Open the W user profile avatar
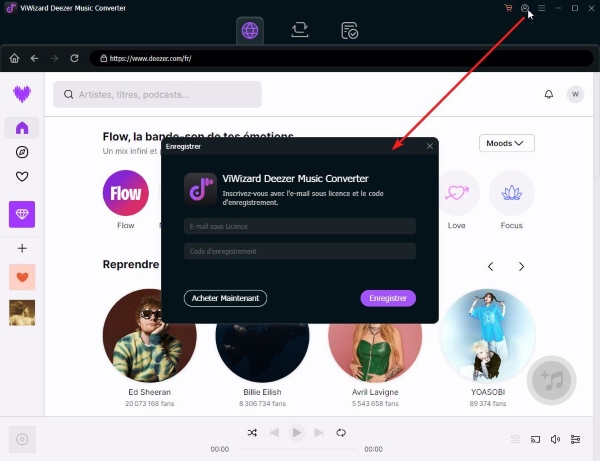600x461 pixels. click(575, 94)
